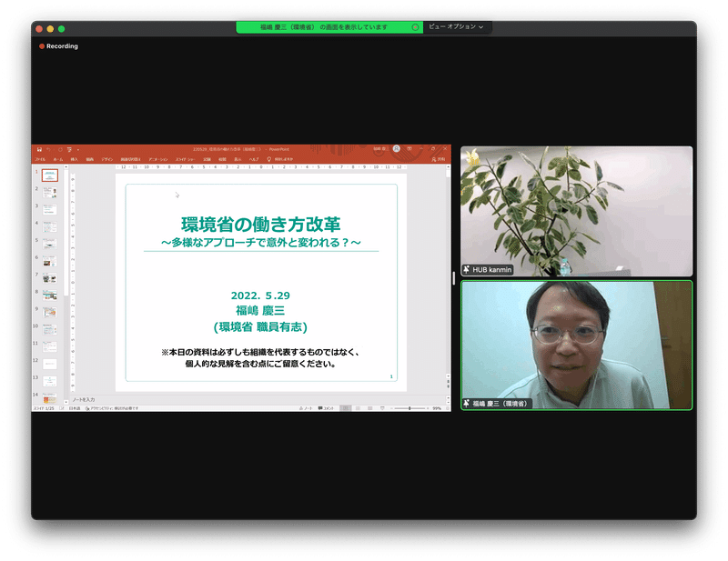Select slide 2 thumbnail
728x561 pixels.
[x=50, y=192]
